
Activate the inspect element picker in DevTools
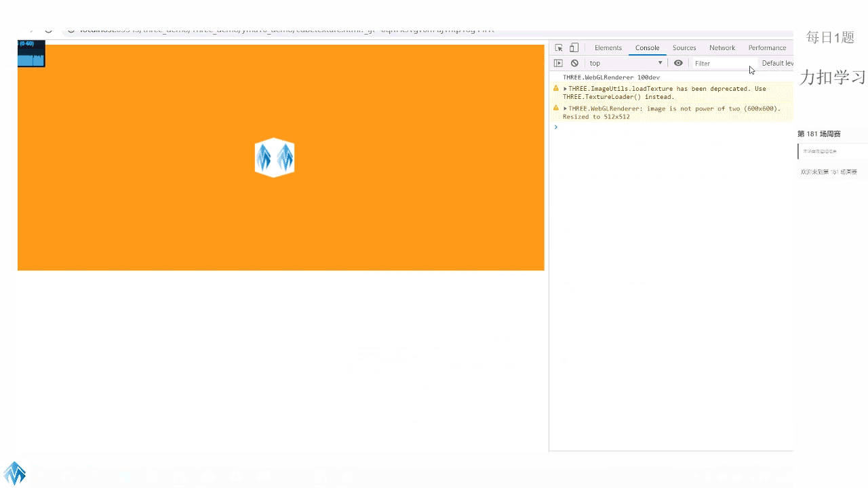(x=559, y=48)
